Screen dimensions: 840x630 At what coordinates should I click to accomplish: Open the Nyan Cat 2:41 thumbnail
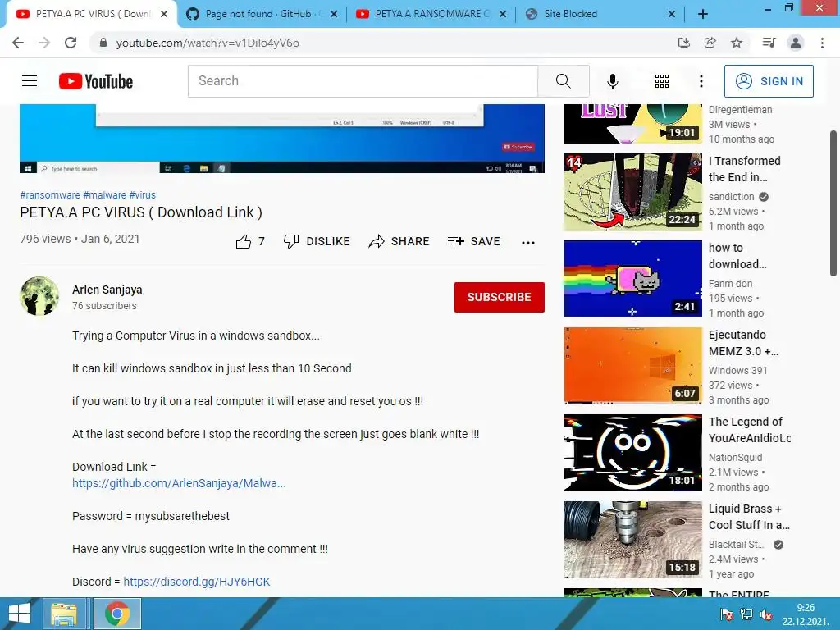point(633,279)
